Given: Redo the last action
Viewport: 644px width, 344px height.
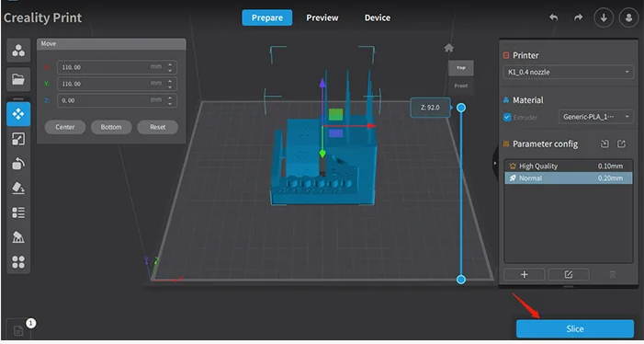Looking at the screenshot, I should coord(578,17).
